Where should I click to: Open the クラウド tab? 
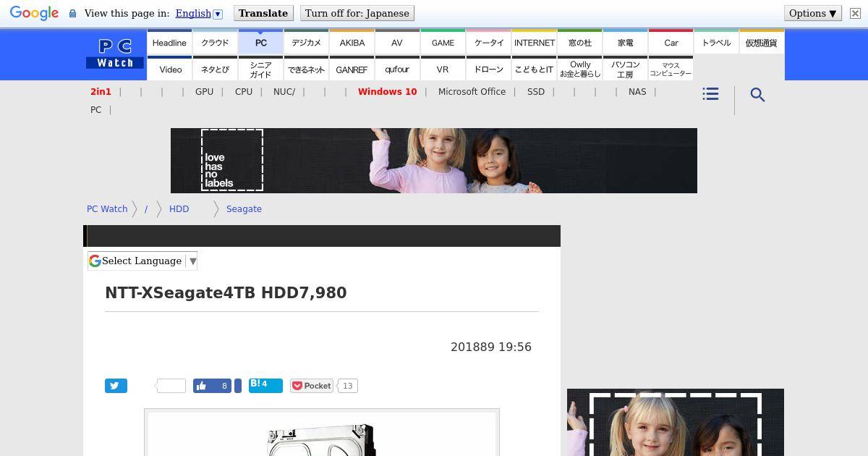pyautogui.click(x=215, y=42)
